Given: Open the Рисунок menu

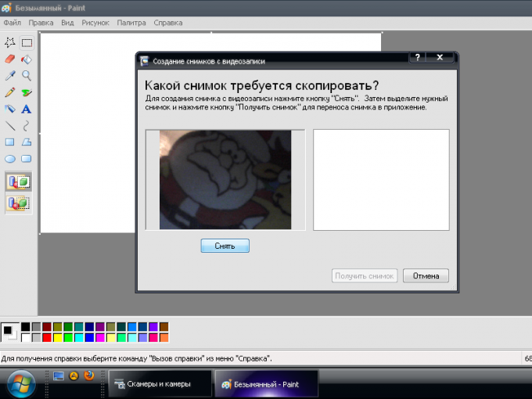Looking at the screenshot, I should point(95,23).
